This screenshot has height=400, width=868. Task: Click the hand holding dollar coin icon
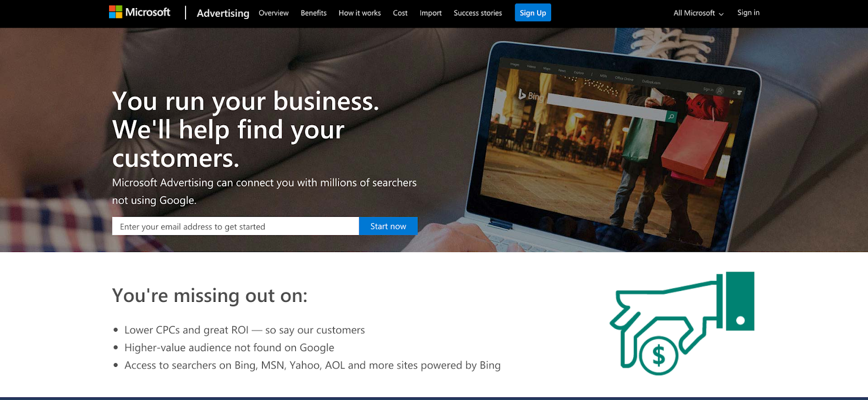[x=682, y=323]
